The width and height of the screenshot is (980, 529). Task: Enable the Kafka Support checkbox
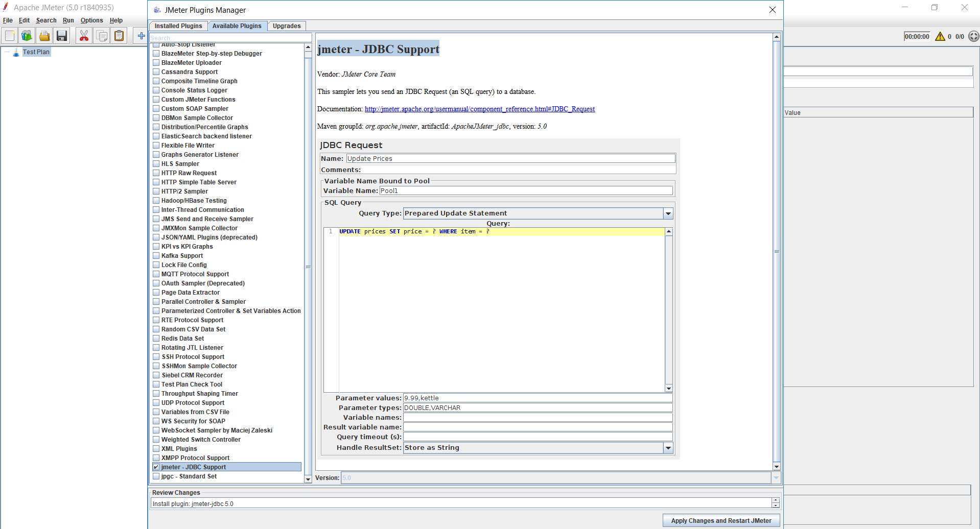point(156,256)
